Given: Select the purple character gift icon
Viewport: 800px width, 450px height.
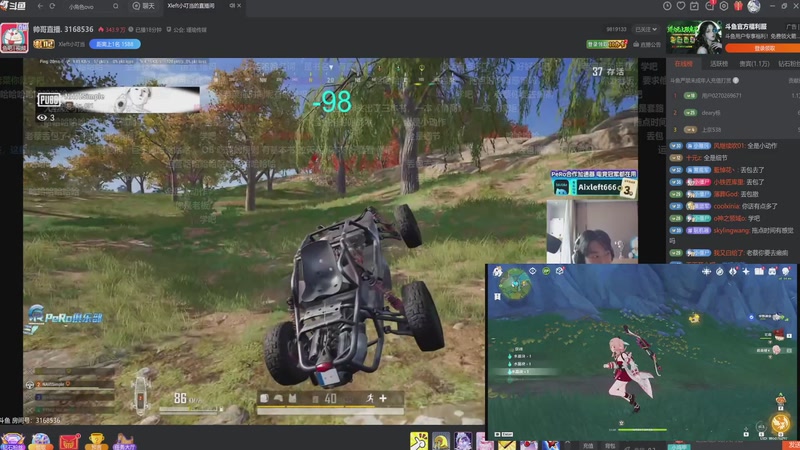Looking at the screenshot, I should [x=463, y=441].
